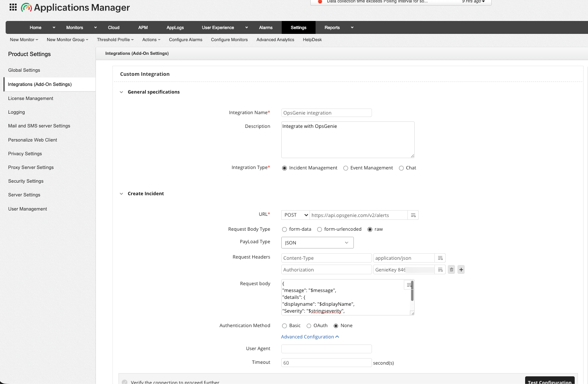Choose form-urlencoded request body type

click(320, 230)
